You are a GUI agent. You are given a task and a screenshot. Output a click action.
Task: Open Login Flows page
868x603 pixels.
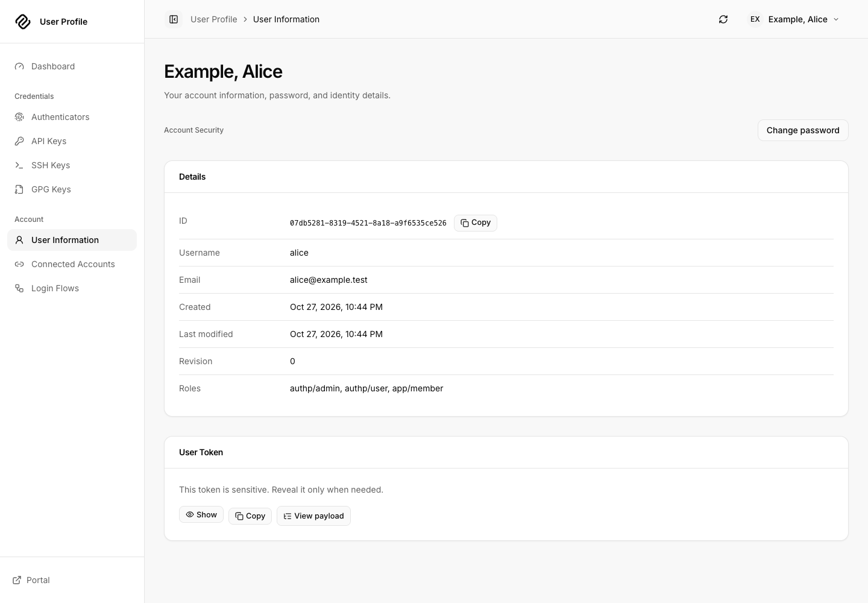(72, 288)
